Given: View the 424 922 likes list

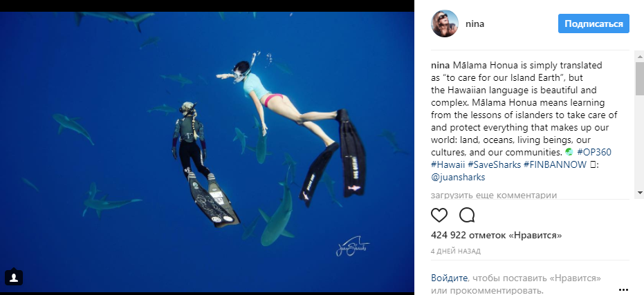Looking at the screenshot, I should coord(496,236).
